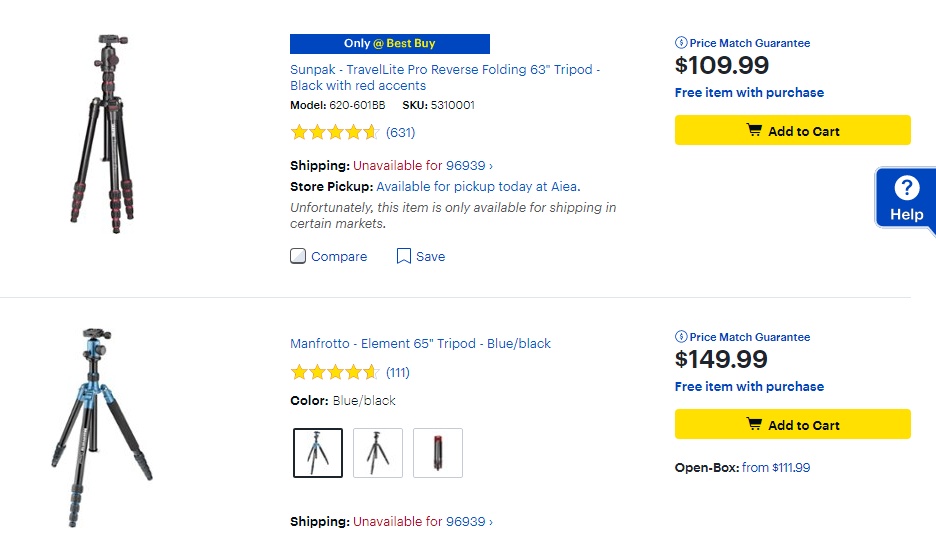Check the Compare box for Sunpak tripod
Image resolution: width=936 pixels, height=533 pixels.
click(298, 256)
